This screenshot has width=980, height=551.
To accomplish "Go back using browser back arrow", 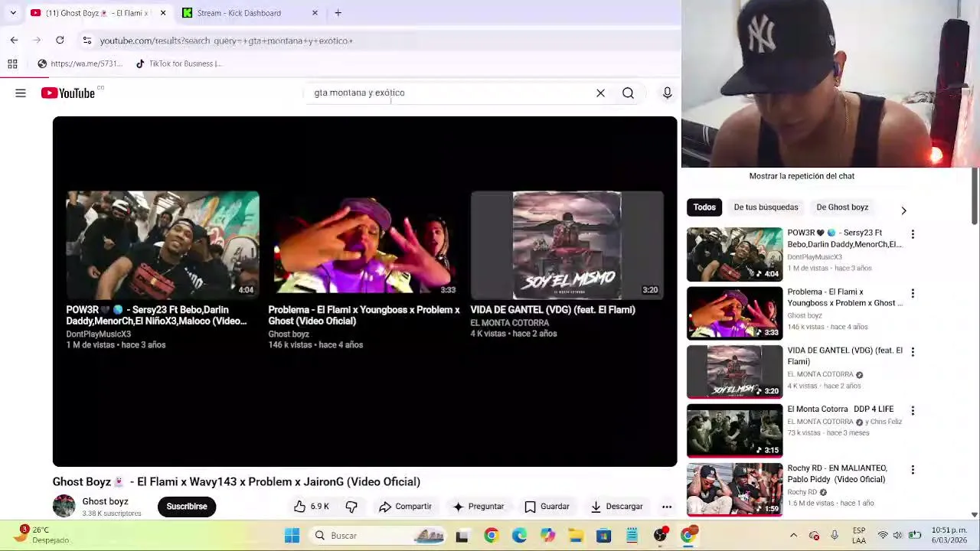I will (14, 40).
